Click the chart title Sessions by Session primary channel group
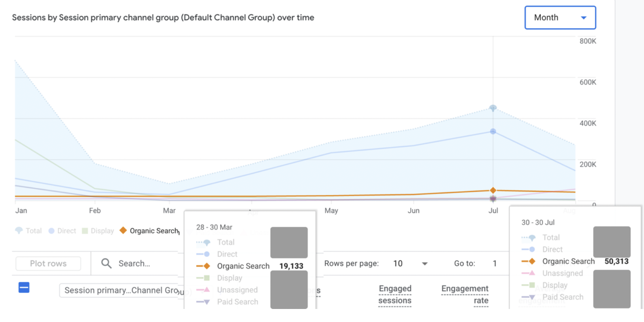The height and width of the screenshot is (322, 644). (x=163, y=18)
